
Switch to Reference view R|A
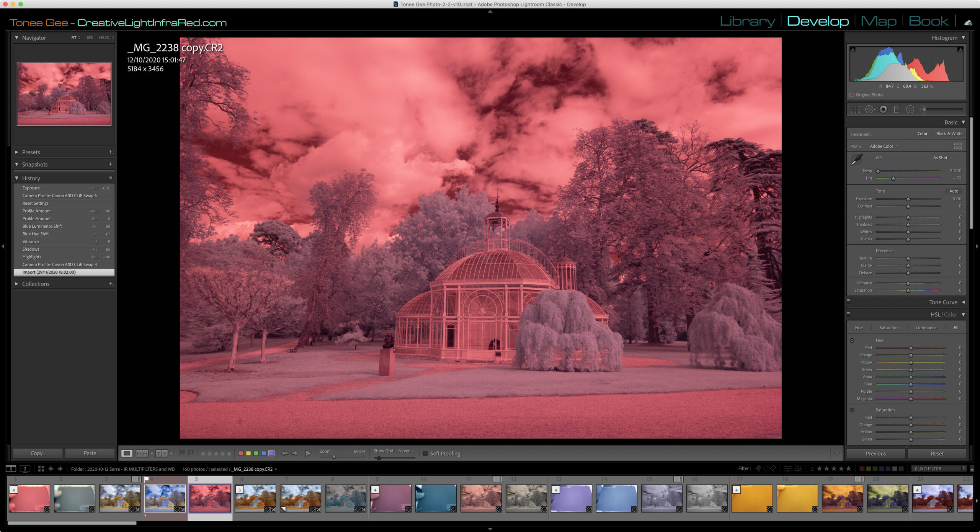[142, 454]
